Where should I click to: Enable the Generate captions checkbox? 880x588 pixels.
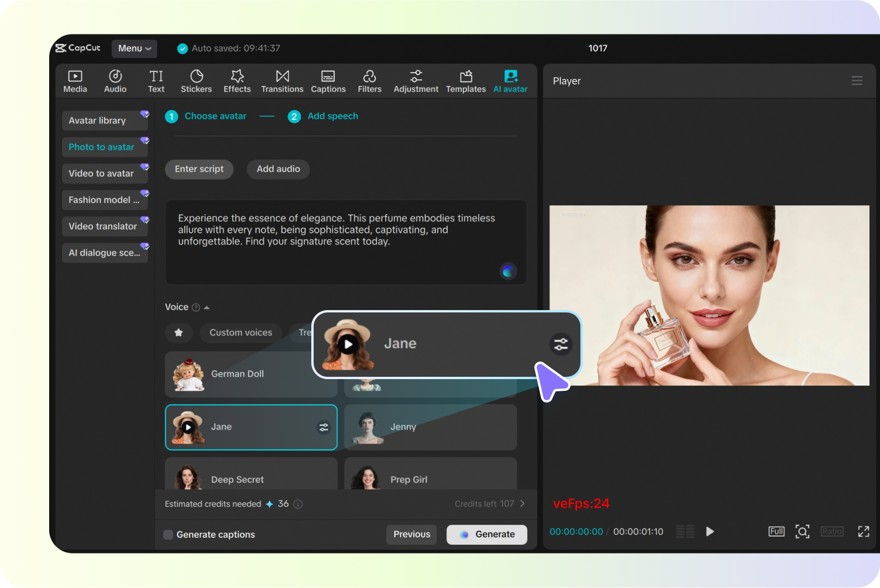click(168, 534)
